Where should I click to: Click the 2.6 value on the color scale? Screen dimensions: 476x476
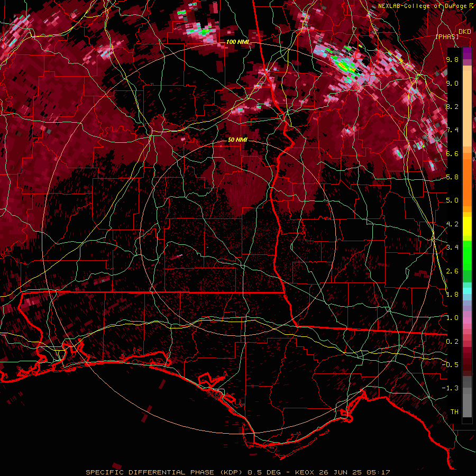tap(452, 271)
